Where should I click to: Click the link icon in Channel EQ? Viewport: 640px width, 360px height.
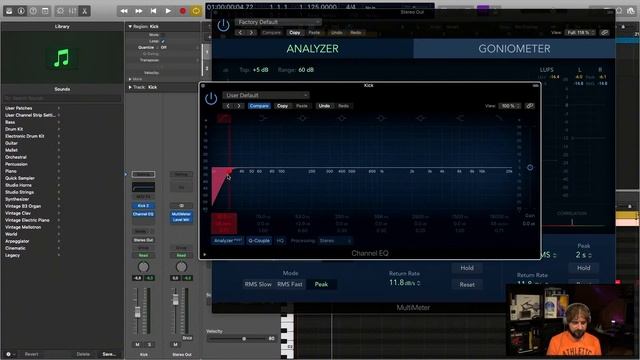(x=529, y=106)
